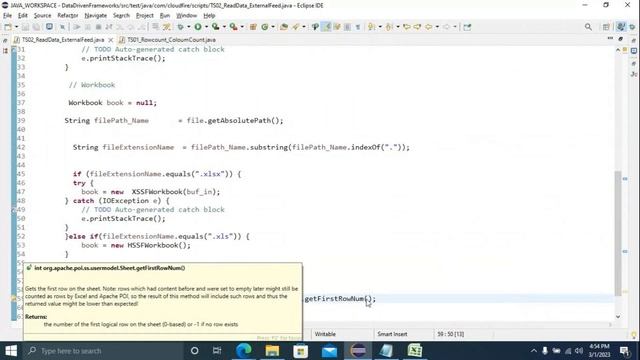Maximize the editor area button
Viewport: 640px width, 360px height.
620,39
